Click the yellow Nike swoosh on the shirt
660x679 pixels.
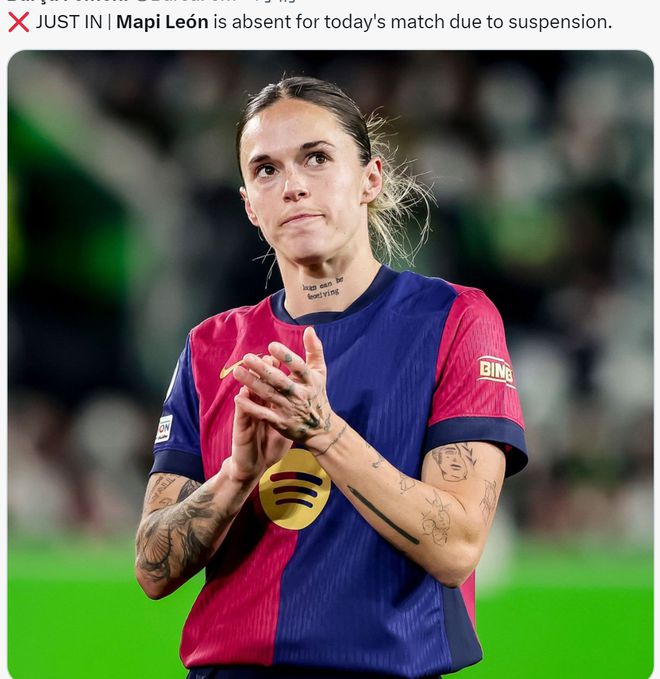(x=231, y=369)
